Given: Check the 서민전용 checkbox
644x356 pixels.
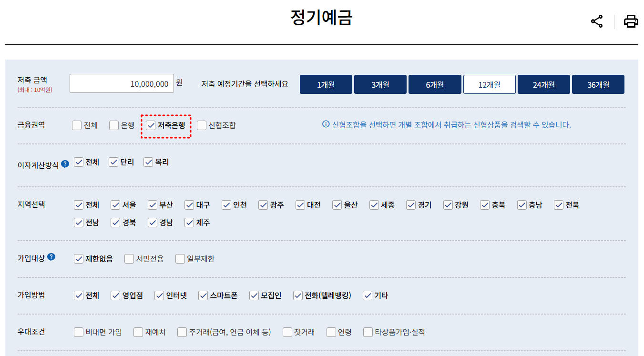Looking at the screenshot, I should pos(129,259).
